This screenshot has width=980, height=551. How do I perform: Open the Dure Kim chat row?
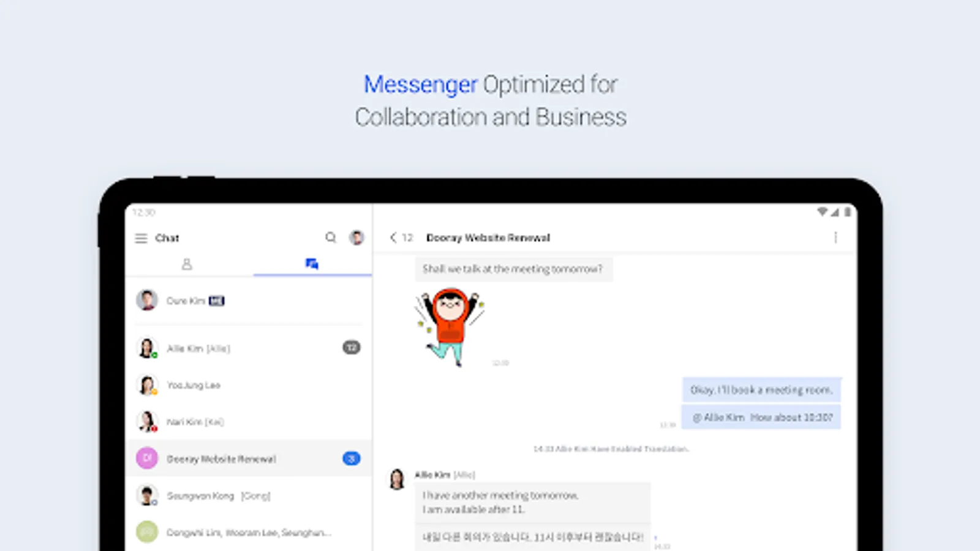click(249, 301)
